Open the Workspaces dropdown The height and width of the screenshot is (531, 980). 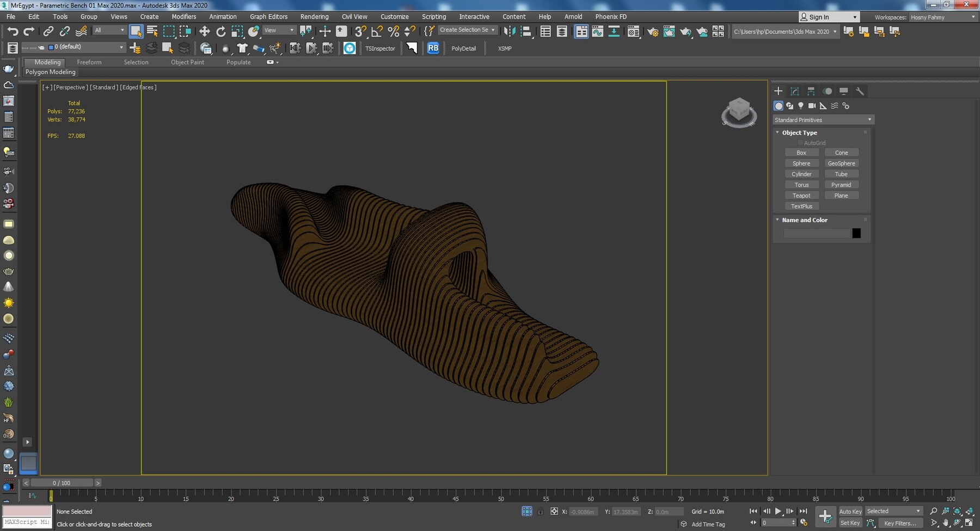point(942,17)
